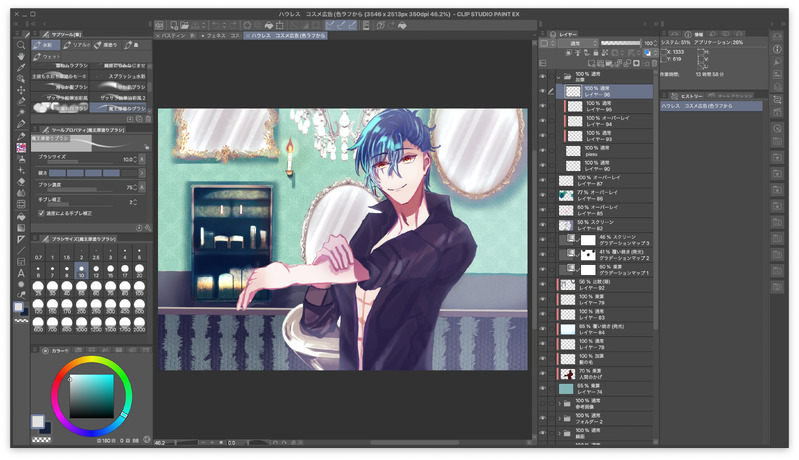Delete sub tool with trash icon

click(148, 119)
